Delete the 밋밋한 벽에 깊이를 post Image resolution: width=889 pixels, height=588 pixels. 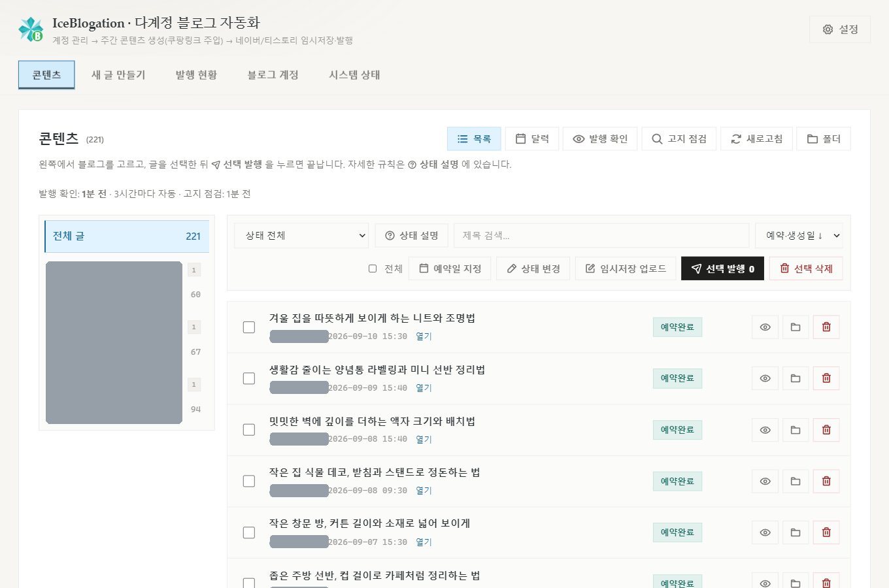coord(826,430)
